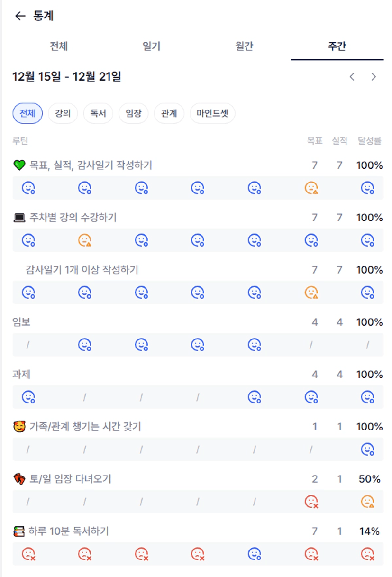Open the 월간 tab
Image resolution: width=392 pixels, height=577 pixels.
pos(244,46)
